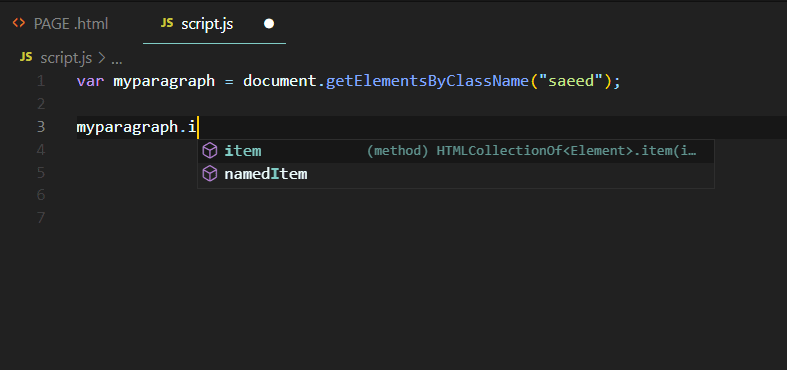
Task: Click the method cube icon beside item
Action: pyautogui.click(x=209, y=151)
